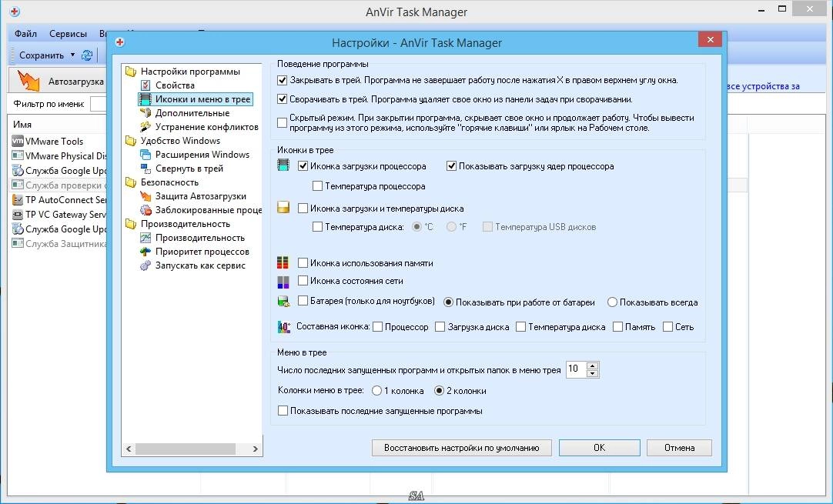Select Показывать всегда radio button
The height and width of the screenshot is (504, 833).
612,302
